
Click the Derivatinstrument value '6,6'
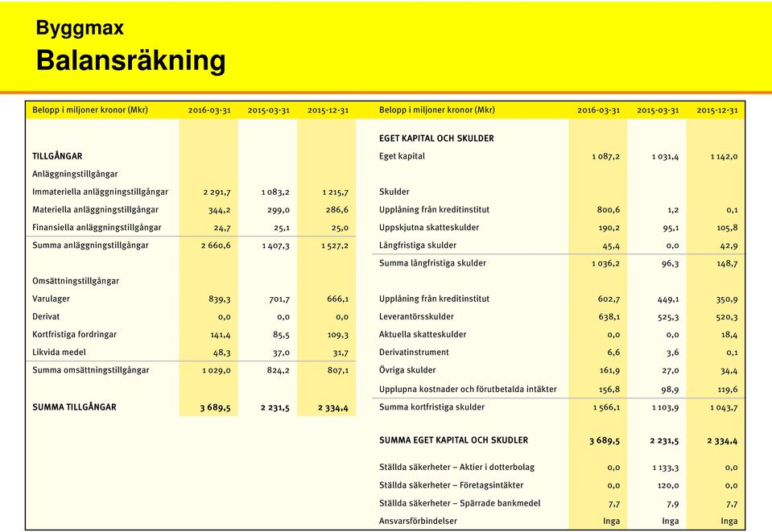614,353
